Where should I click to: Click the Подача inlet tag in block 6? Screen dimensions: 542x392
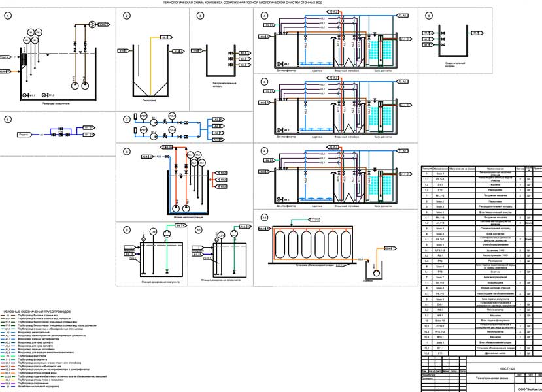tap(24, 134)
